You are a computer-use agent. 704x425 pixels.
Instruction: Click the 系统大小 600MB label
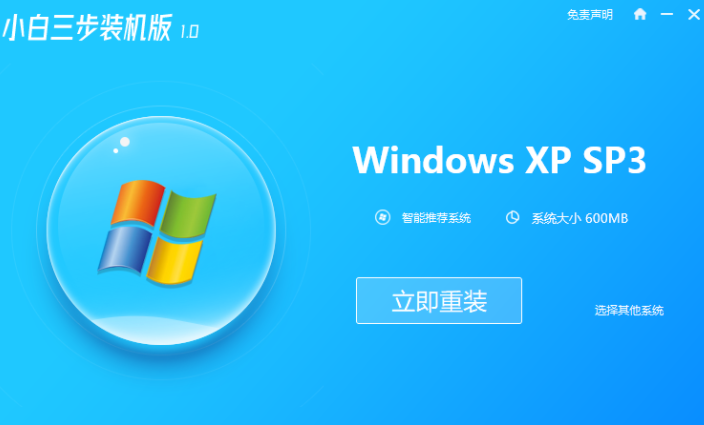click(x=580, y=218)
